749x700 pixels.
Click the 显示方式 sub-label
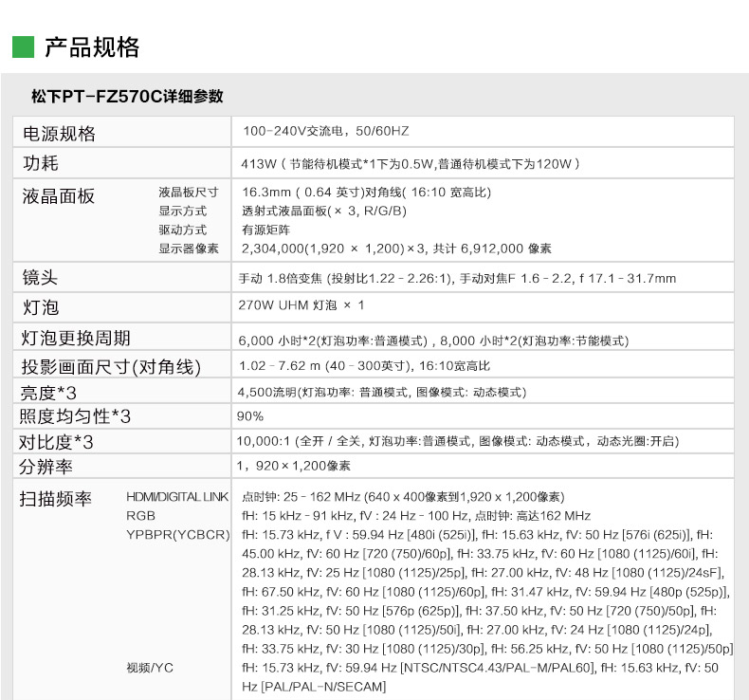pos(183,212)
